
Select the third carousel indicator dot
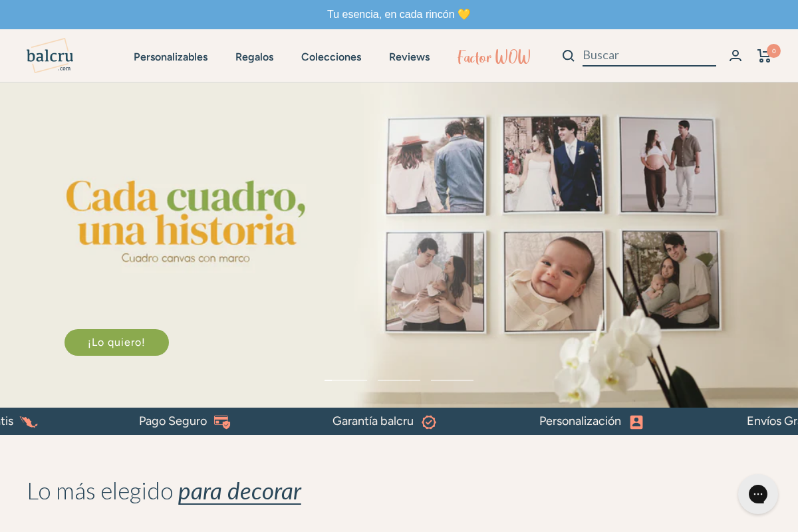(x=452, y=380)
